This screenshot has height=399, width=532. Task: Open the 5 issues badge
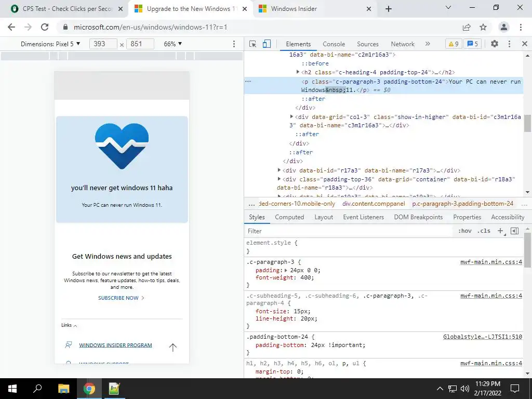pyautogui.click(x=473, y=44)
